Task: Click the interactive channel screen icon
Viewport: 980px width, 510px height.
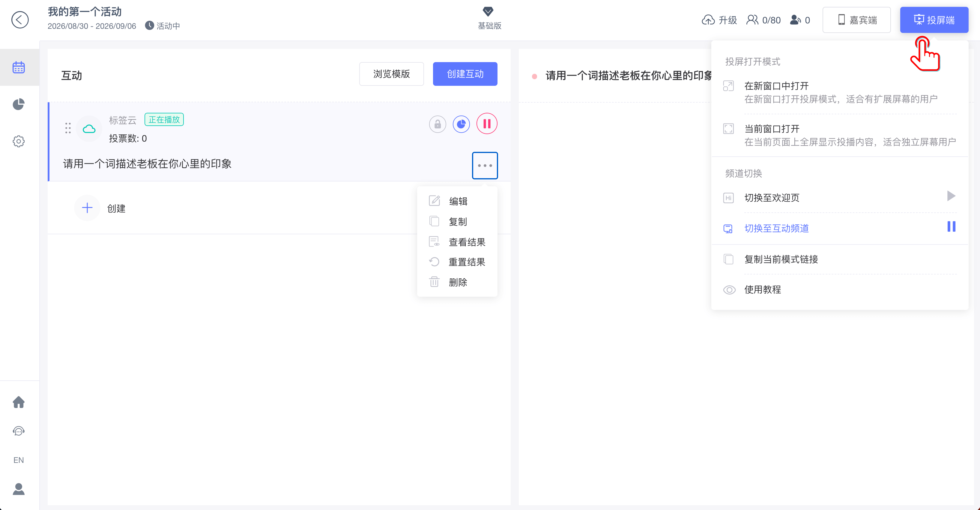Action: 728,229
